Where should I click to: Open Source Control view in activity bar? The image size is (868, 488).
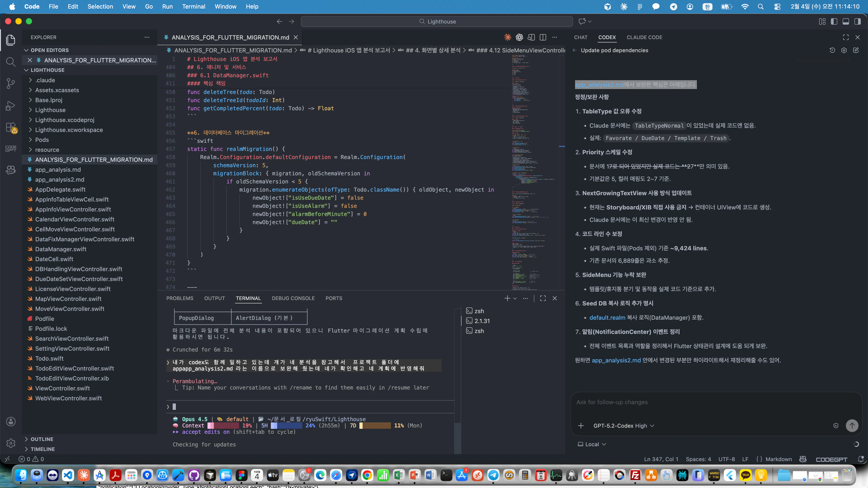pos(11,84)
